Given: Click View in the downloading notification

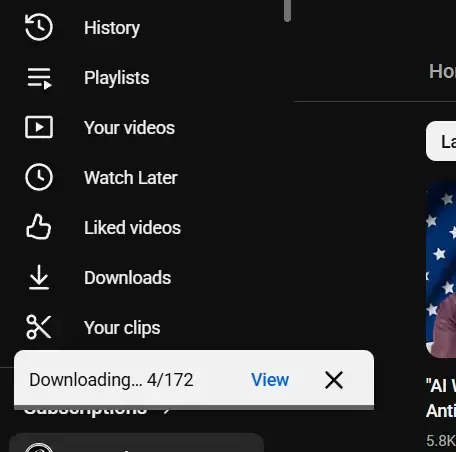Looking at the screenshot, I should [270, 380].
